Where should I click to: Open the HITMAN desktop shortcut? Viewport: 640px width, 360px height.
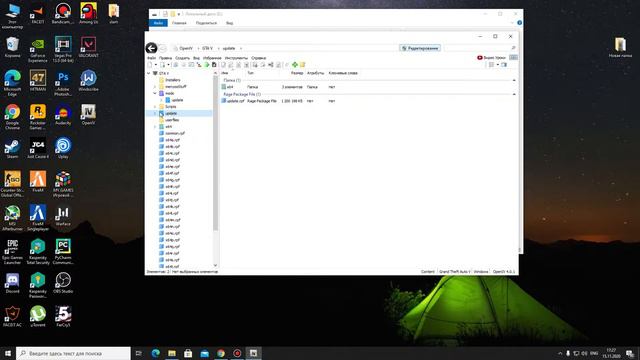pos(38,80)
